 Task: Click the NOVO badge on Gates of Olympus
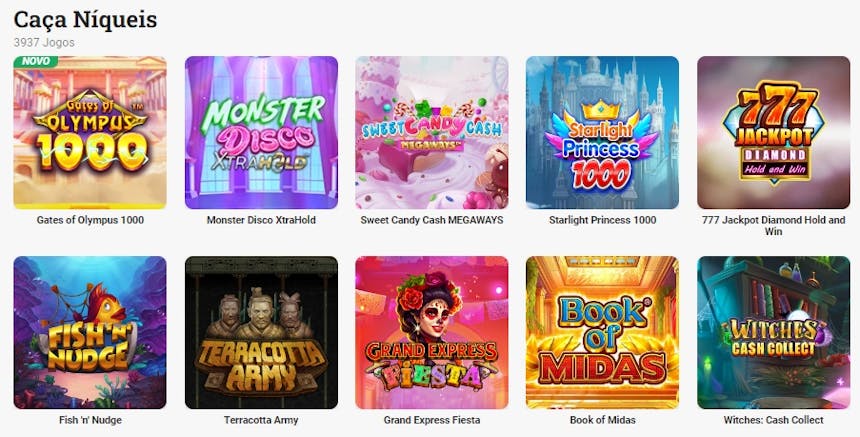pyautogui.click(x=35, y=61)
